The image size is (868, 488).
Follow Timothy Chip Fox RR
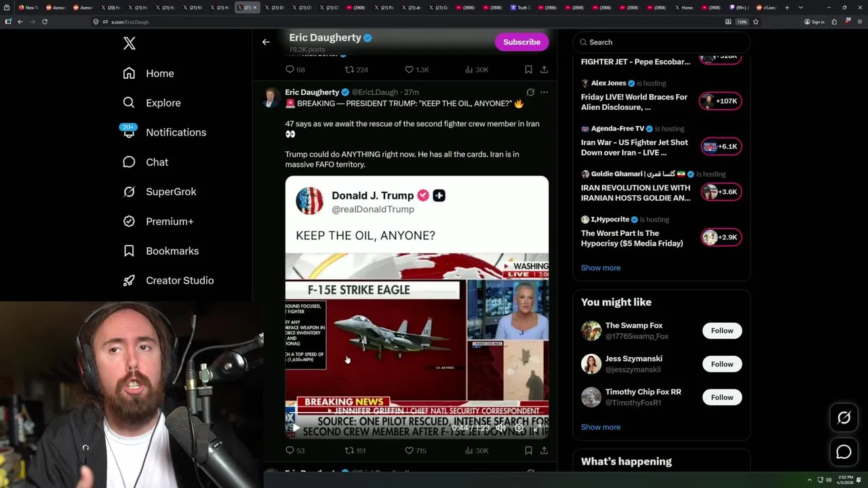point(722,397)
